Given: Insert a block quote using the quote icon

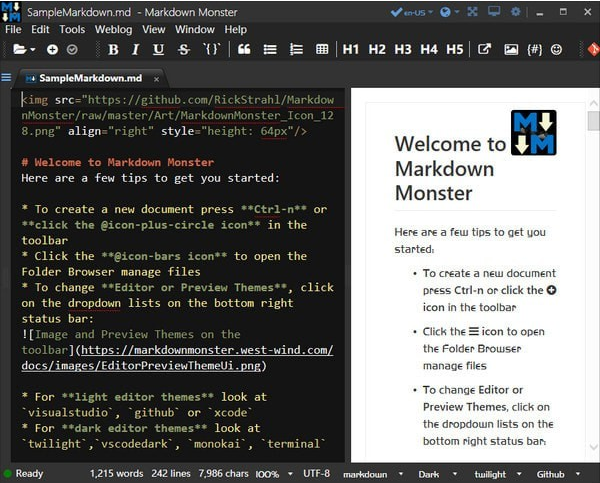Looking at the screenshot, I should click(x=244, y=49).
